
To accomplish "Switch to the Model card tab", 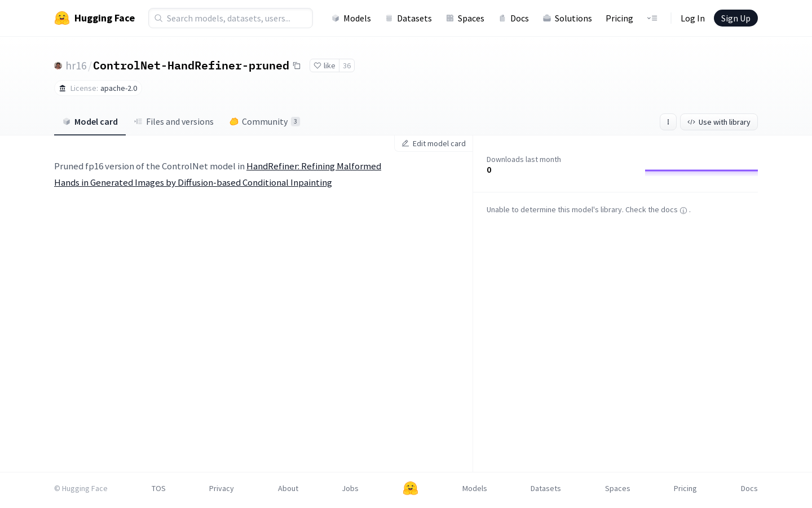I will pos(90,122).
